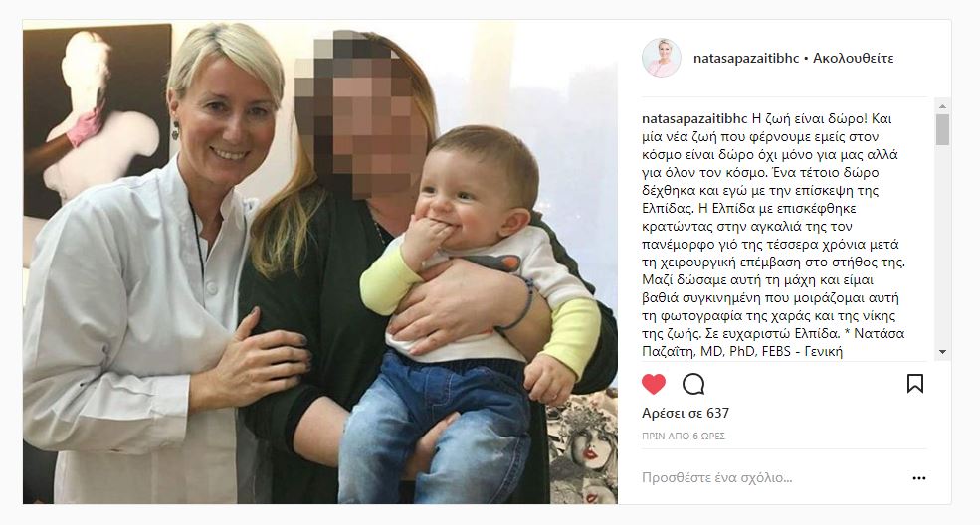Unlike the post via filled heart
The height and width of the screenshot is (525, 980).
[654, 384]
